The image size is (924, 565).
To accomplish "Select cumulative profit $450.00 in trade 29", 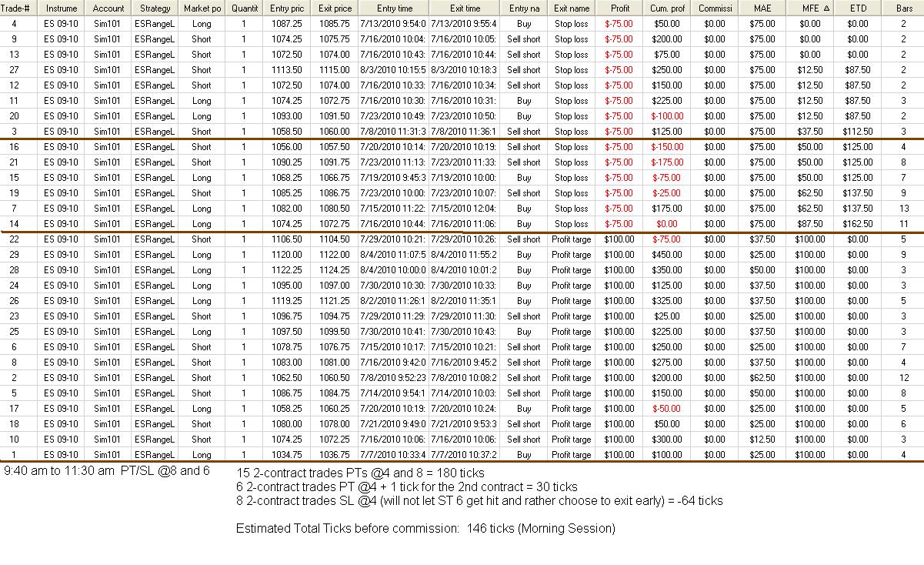I will (x=667, y=255).
